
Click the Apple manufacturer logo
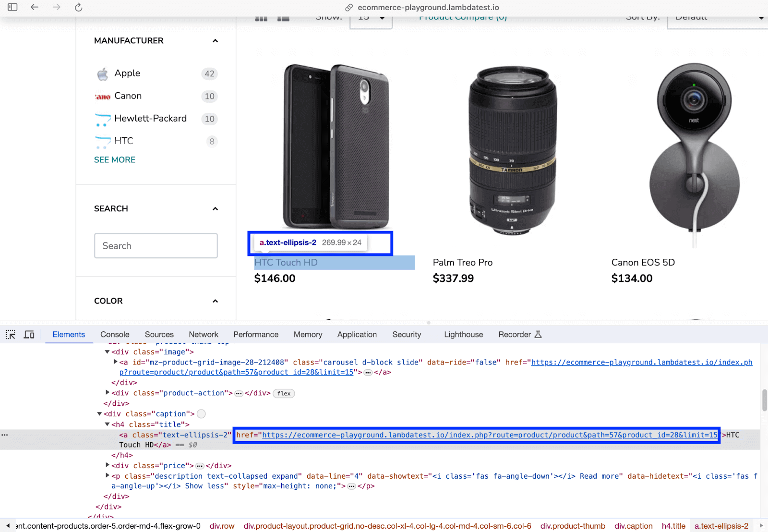[102, 74]
